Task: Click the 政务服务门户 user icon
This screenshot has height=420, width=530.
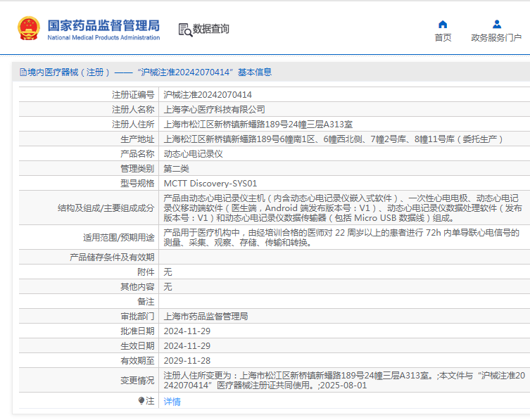Action: (496, 25)
